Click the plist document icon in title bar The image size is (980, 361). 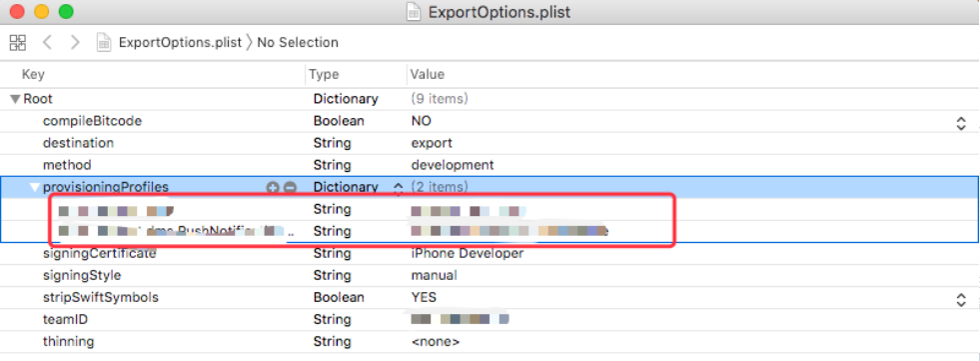point(414,12)
